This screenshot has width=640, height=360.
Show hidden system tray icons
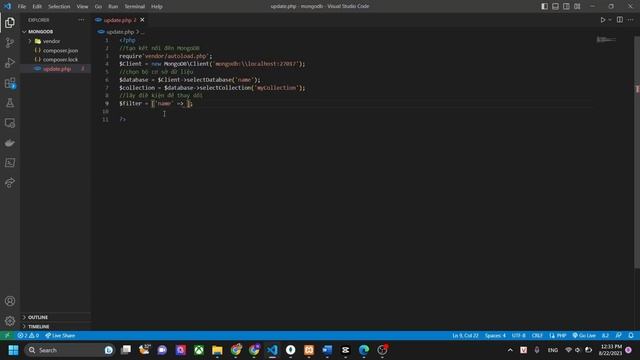click(x=510, y=350)
